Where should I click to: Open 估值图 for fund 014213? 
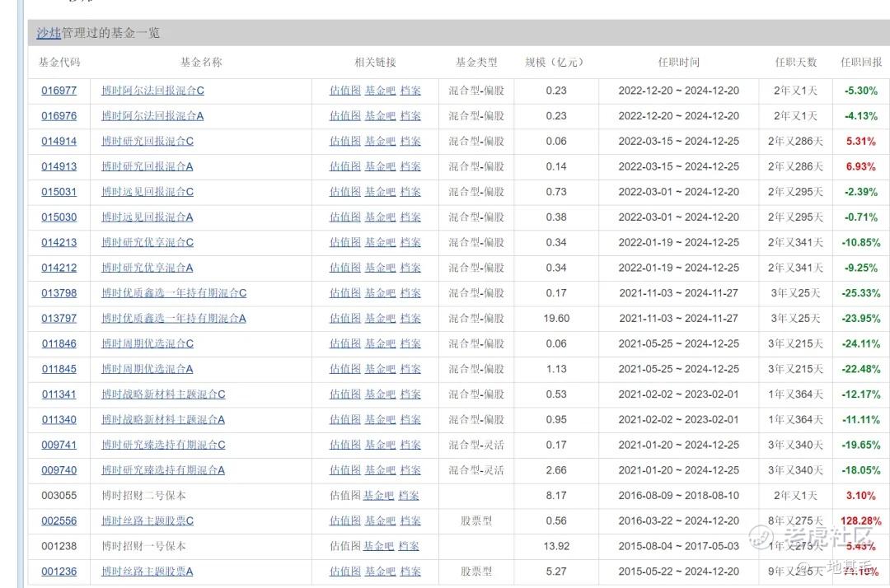click(x=345, y=243)
